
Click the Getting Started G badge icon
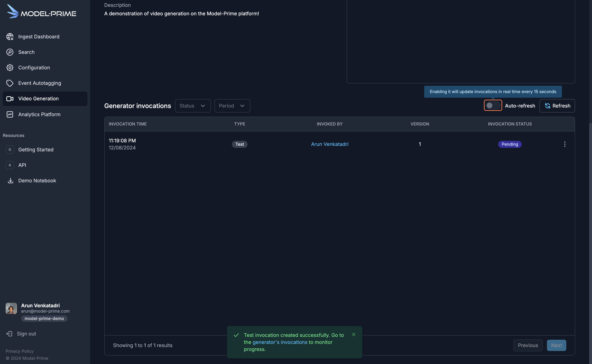tap(10, 149)
